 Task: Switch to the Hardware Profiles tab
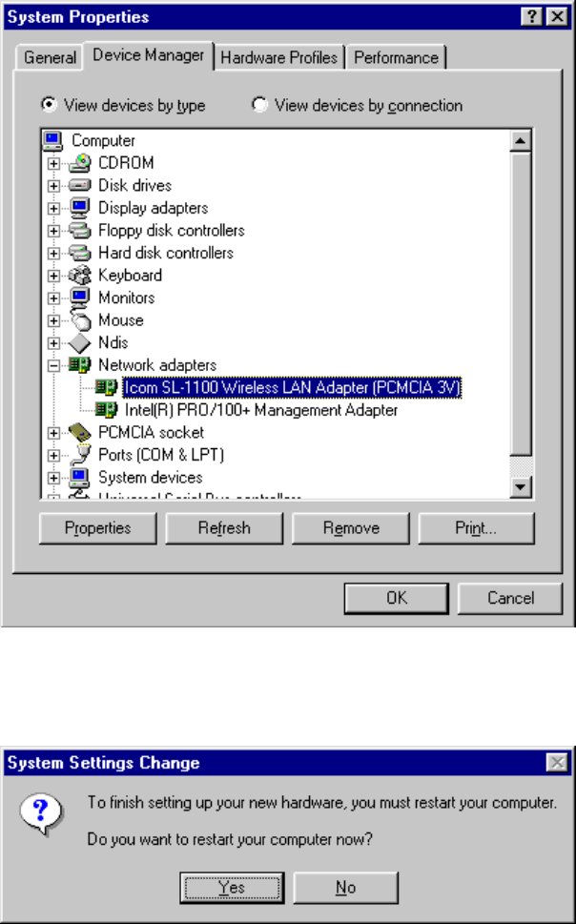click(278, 58)
